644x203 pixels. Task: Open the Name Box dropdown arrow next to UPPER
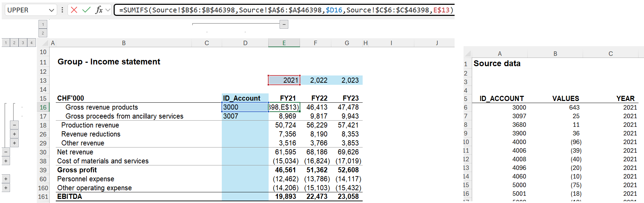click(51, 10)
